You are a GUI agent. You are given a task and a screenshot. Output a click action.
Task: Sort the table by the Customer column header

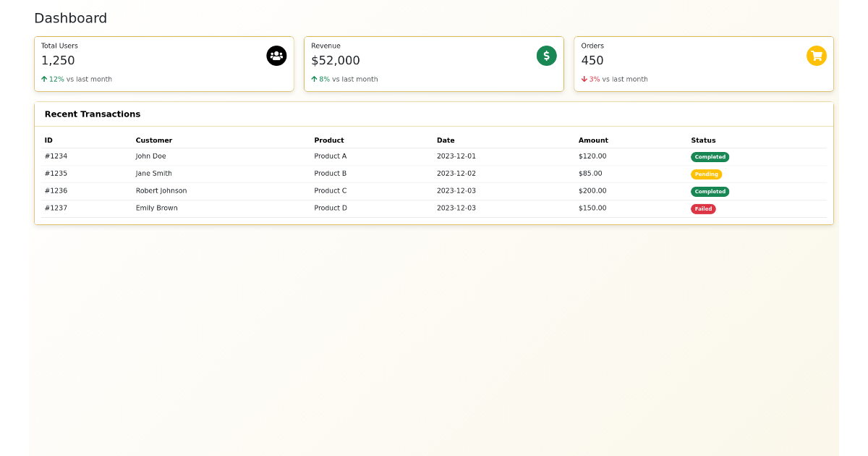[154, 140]
